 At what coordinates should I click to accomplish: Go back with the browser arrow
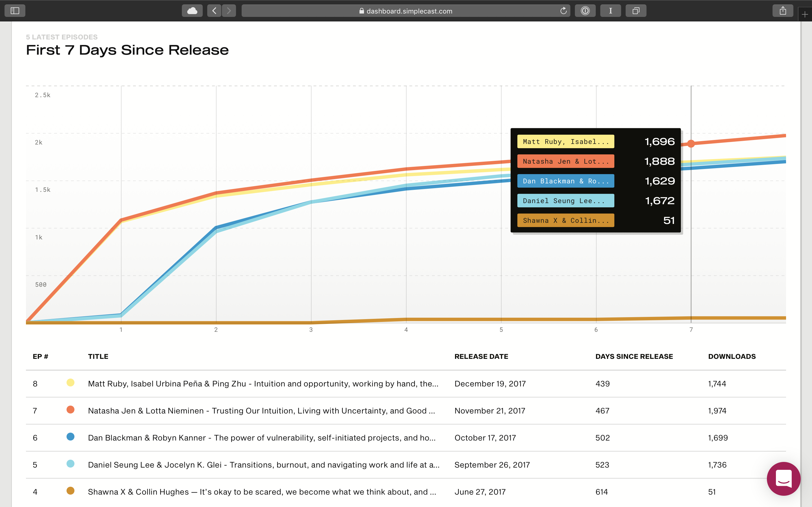click(x=214, y=11)
